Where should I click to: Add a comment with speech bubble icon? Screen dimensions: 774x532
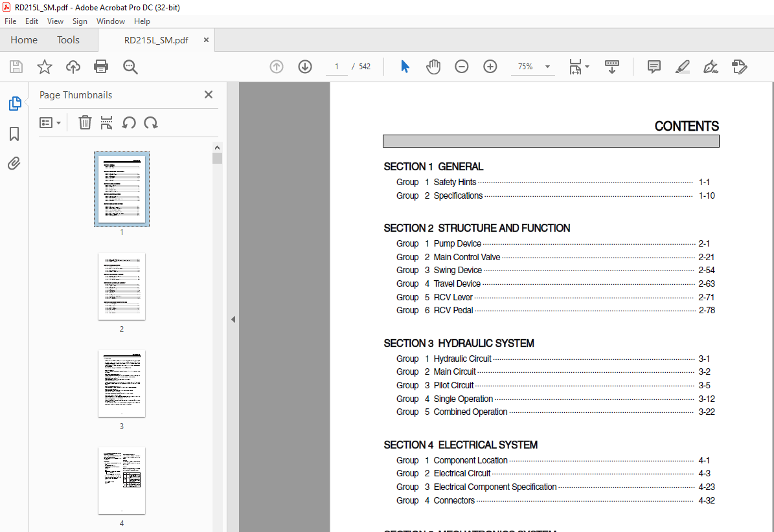tap(654, 67)
